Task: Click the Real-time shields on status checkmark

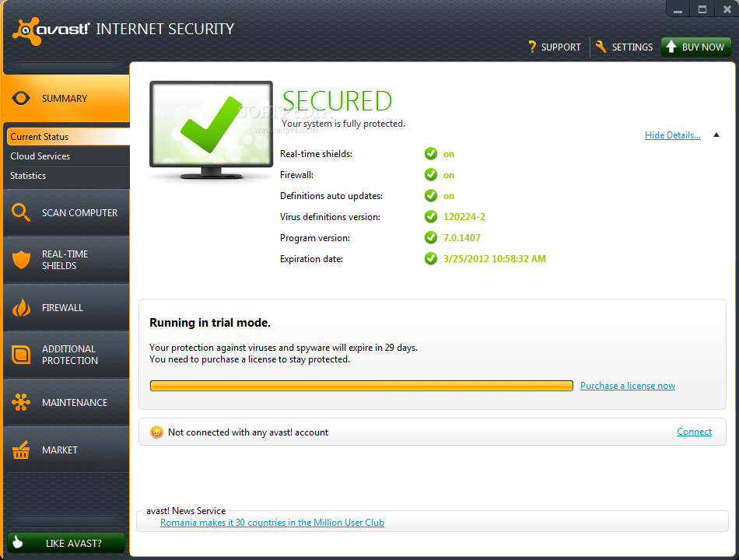Action: pos(430,154)
